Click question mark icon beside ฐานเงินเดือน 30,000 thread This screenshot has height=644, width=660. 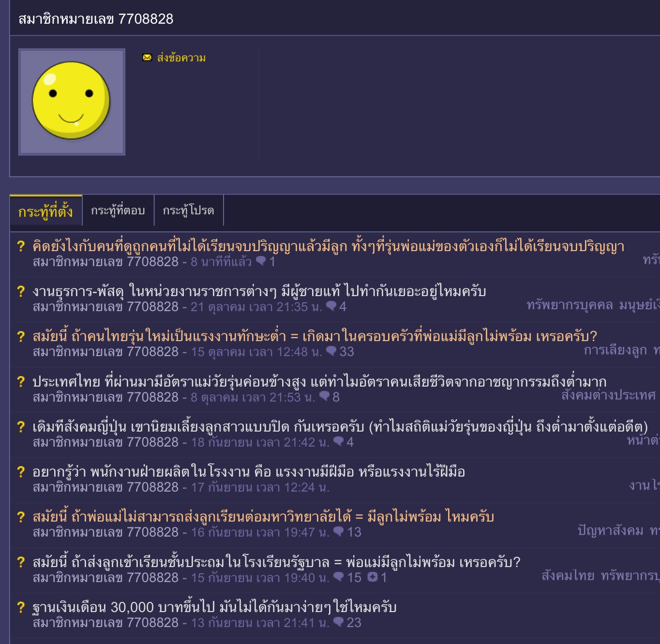point(21,607)
